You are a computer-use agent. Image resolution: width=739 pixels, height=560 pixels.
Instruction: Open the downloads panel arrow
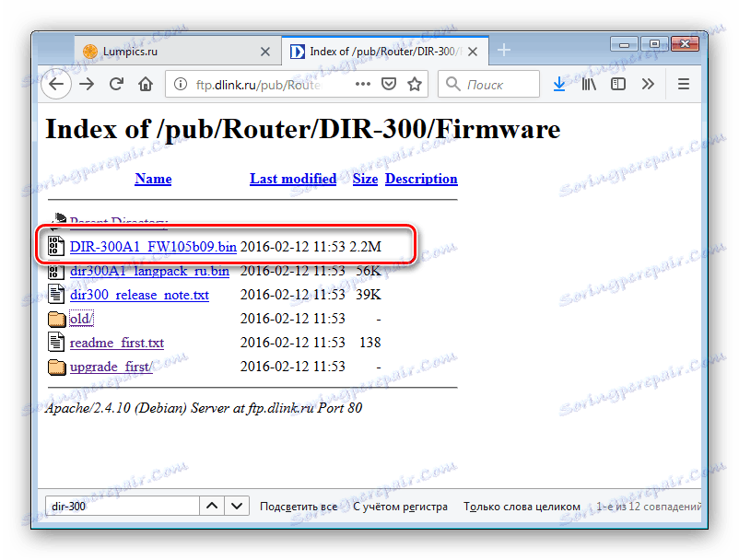click(x=559, y=85)
